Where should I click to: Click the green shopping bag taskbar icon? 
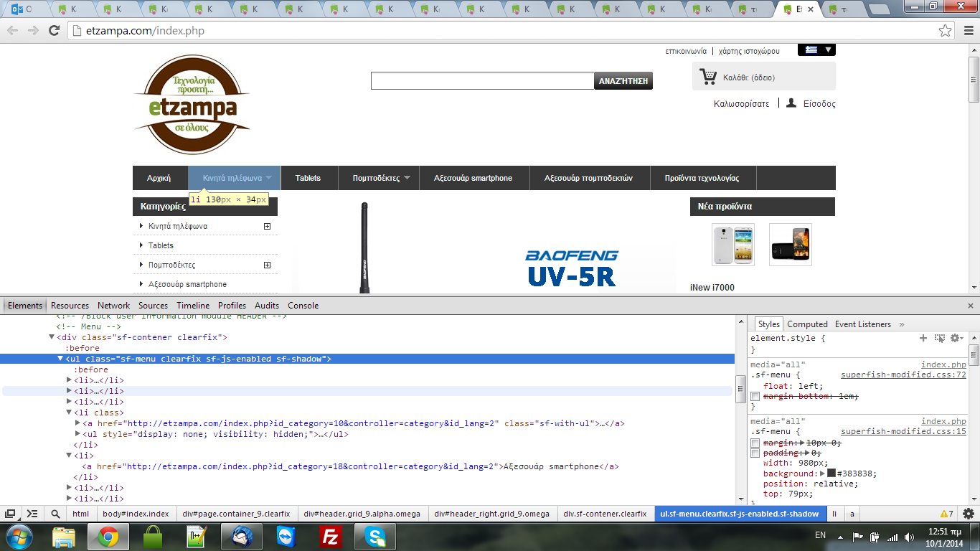(x=152, y=536)
